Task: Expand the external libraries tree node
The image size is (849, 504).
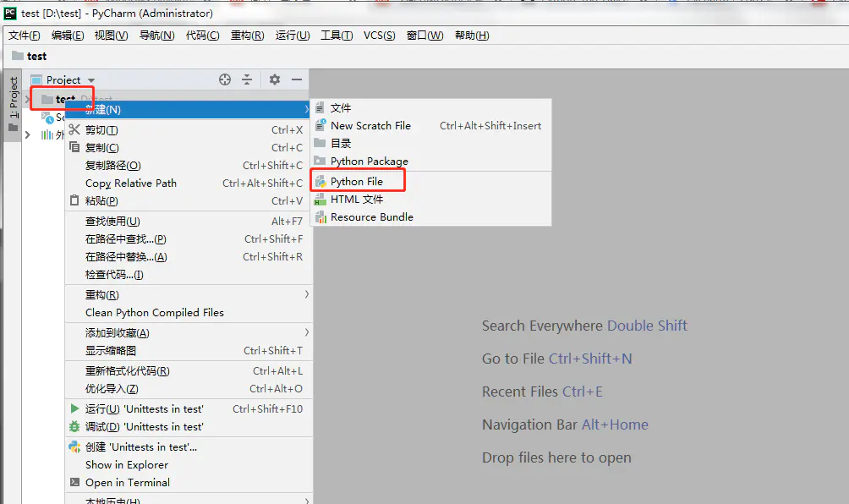Action: [28, 134]
